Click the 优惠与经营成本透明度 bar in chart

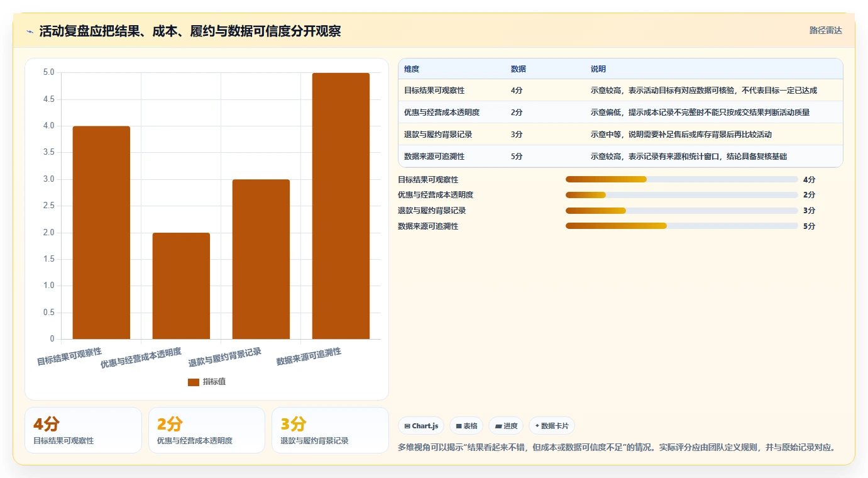(181, 286)
